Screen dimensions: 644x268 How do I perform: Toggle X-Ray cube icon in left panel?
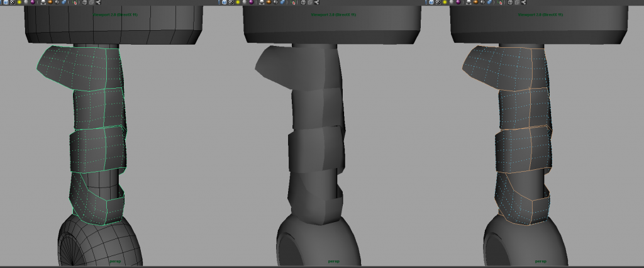85,2
